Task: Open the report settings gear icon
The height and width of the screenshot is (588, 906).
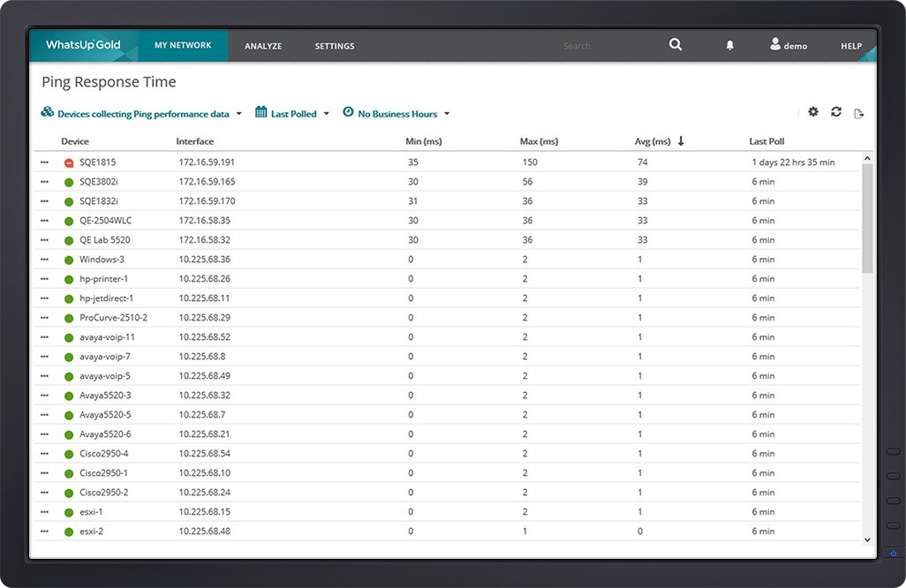Action: [x=813, y=112]
